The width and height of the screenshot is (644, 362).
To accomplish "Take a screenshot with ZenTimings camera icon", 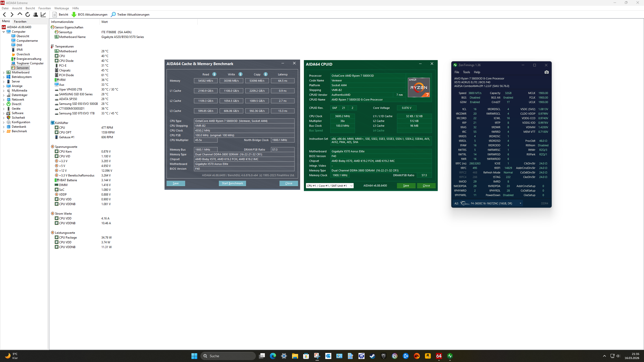I will pos(546,72).
